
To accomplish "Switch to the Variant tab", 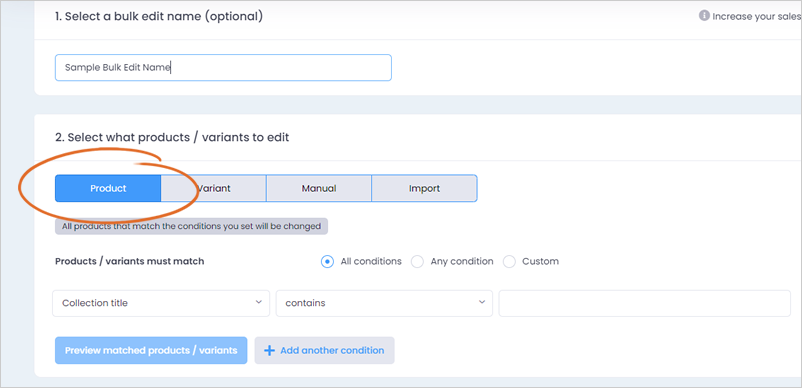I will coord(214,189).
